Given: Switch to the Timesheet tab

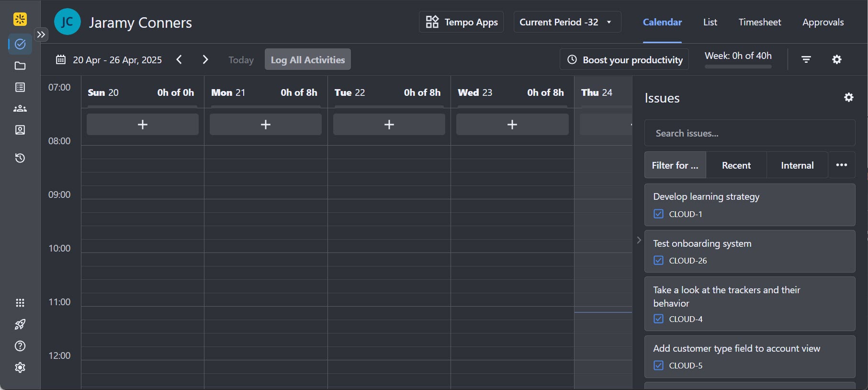Looking at the screenshot, I should [x=759, y=22].
